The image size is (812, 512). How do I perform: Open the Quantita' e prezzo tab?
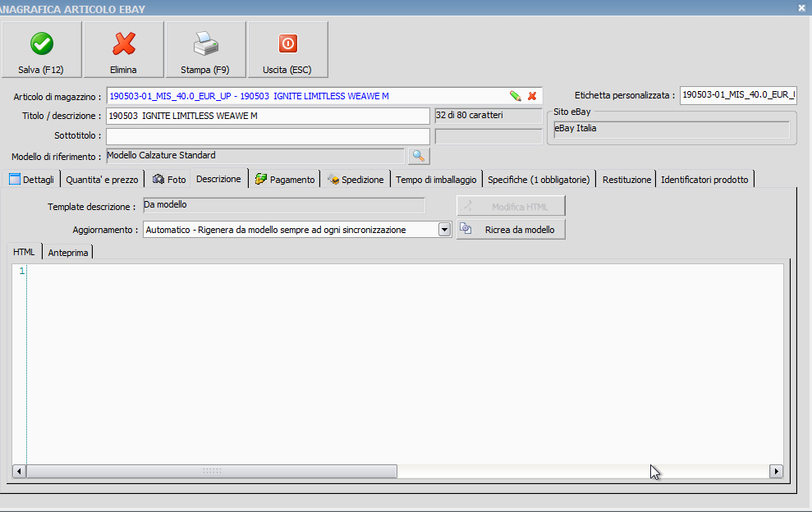coord(102,180)
